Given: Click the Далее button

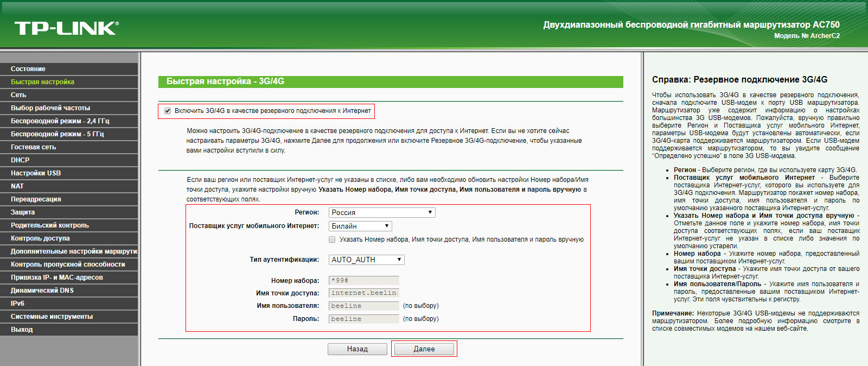Looking at the screenshot, I should coord(424,349).
